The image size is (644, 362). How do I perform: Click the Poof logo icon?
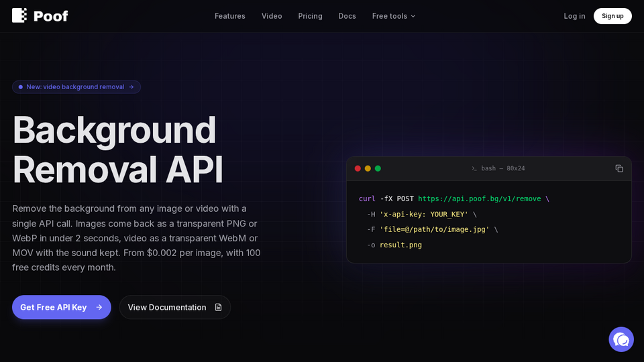tap(19, 15)
